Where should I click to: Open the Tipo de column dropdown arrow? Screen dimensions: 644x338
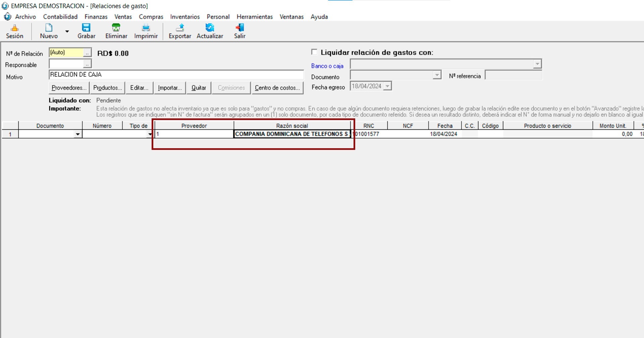(x=150, y=134)
